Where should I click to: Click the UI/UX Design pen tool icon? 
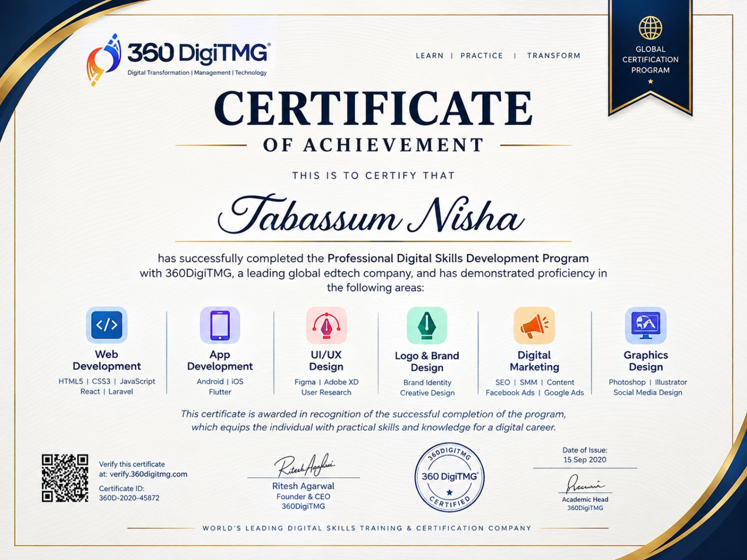click(326, 325)
